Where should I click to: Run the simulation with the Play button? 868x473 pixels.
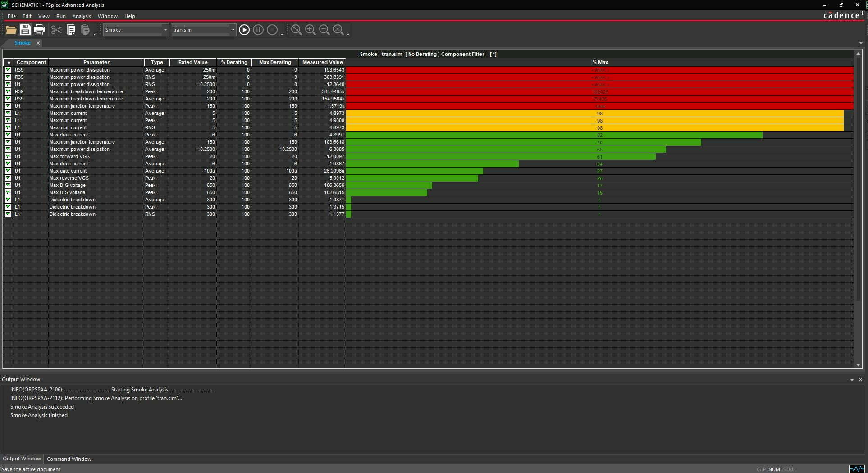click(244, 30)
